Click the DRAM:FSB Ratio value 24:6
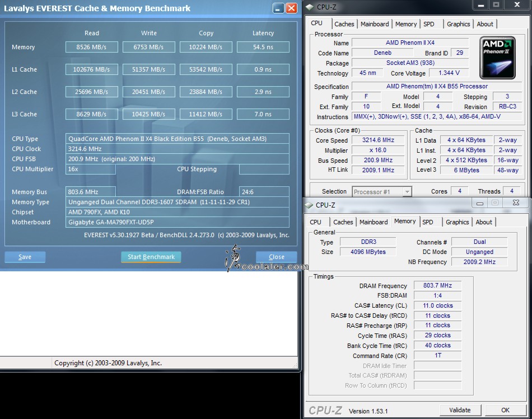 264,192
